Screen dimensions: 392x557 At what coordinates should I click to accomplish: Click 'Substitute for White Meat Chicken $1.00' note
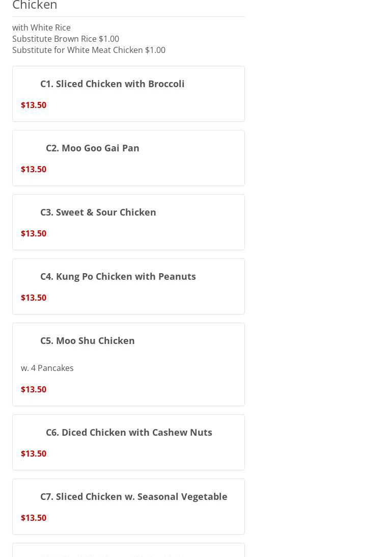(x=89, y=50)
